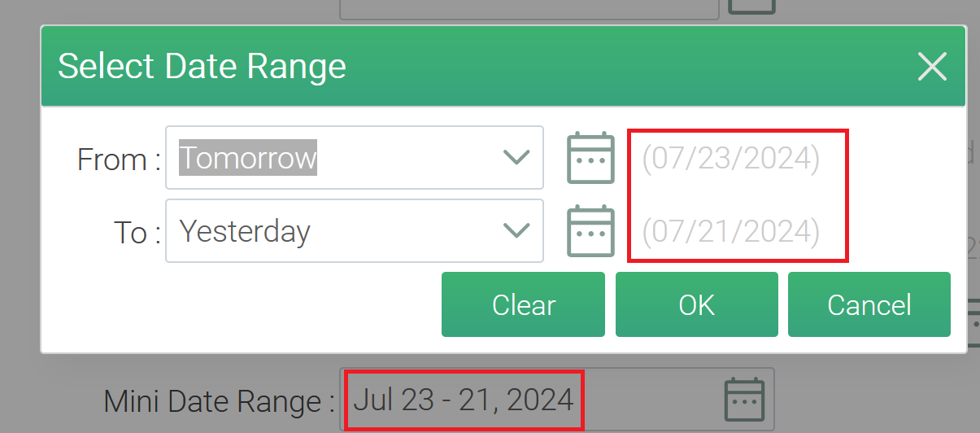Viewport: 980px width, 433px height.
Task: Click the Yesterday value in To combo box
Action: pos(245,232)
